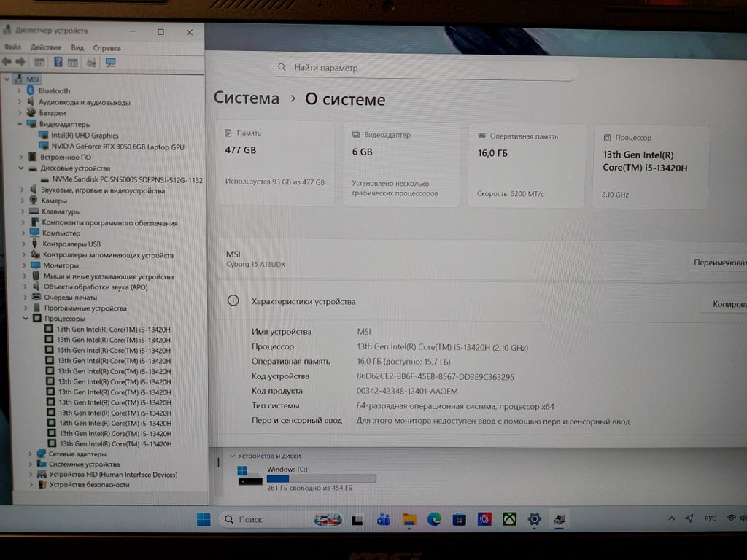The height and width of the screenshot is (560, 747).
Task: Open Microsoft Edge from the taskbar
Action: pos(434,519)
